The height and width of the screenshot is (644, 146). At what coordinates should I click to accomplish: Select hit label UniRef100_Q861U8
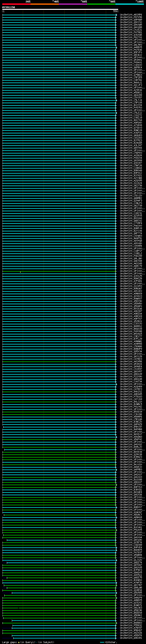pyautogui.click(x=131, y=379)
